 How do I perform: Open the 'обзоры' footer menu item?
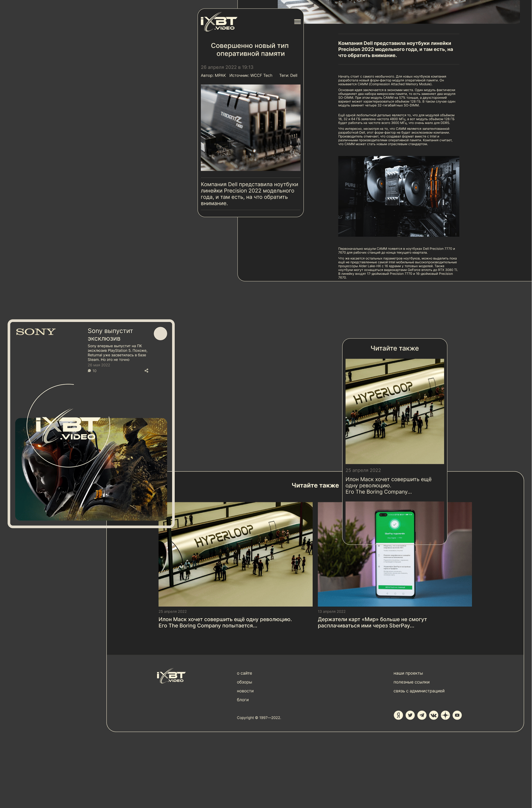(x=244, y=682)
